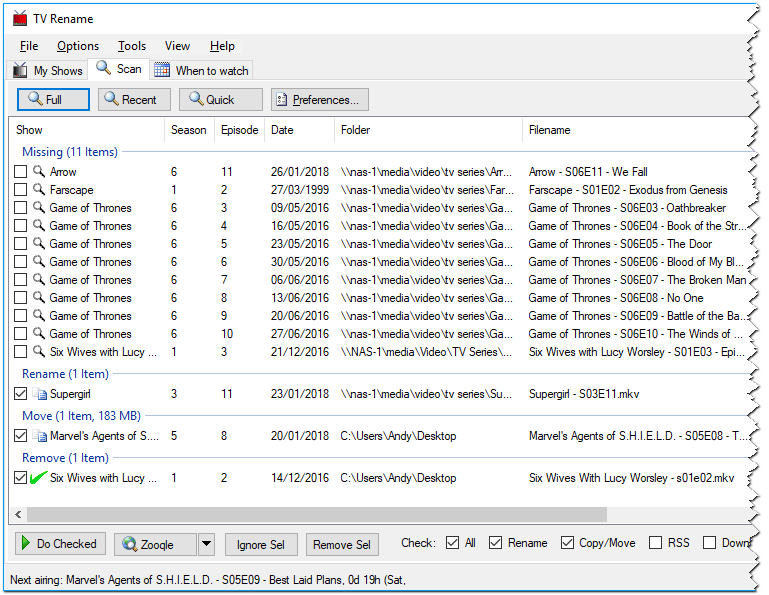This screenshot has height=595, width=769.
Task: Uncheck the Supergirl rename checkbox
Action: click(20, 393)
